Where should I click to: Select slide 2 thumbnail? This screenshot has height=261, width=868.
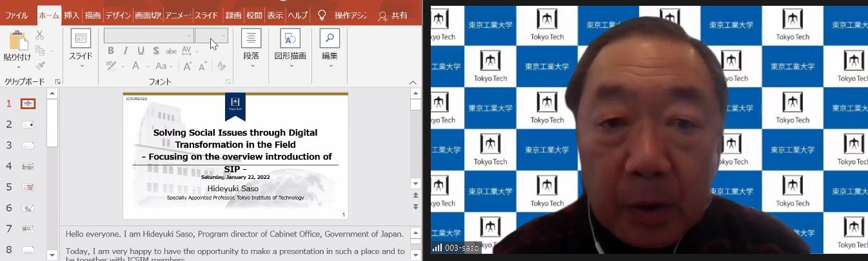coord(28,124)
